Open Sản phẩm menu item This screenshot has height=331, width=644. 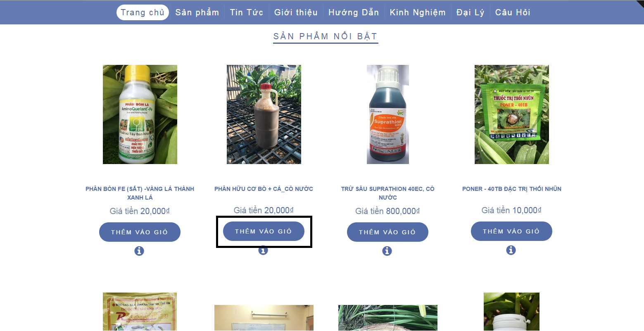coord(197,12)
